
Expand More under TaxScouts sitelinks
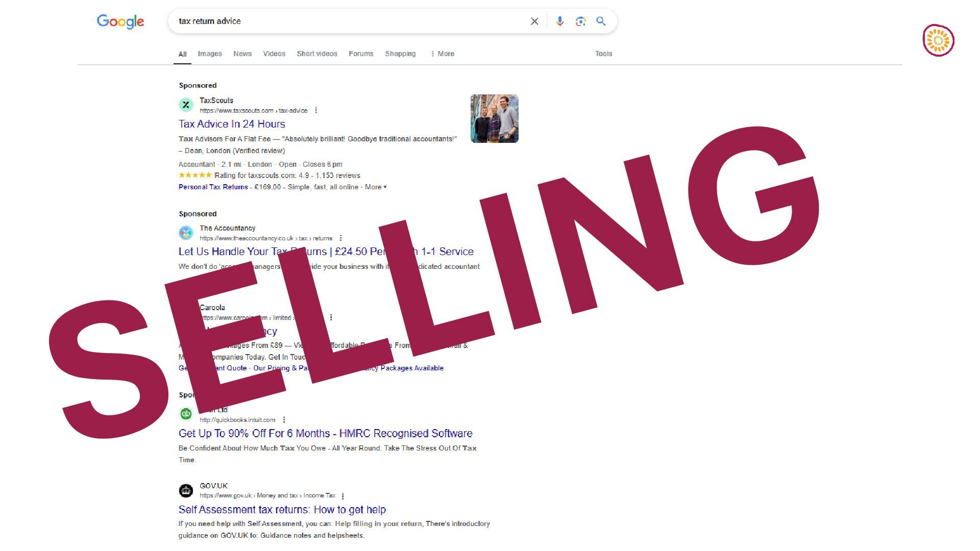click(x=376, y=187)
